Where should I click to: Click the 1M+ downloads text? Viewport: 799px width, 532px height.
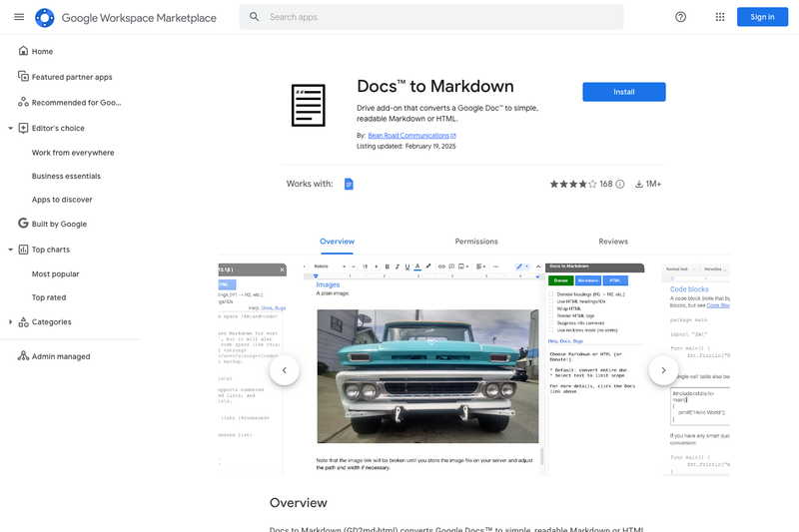click(x=653, y=184)
